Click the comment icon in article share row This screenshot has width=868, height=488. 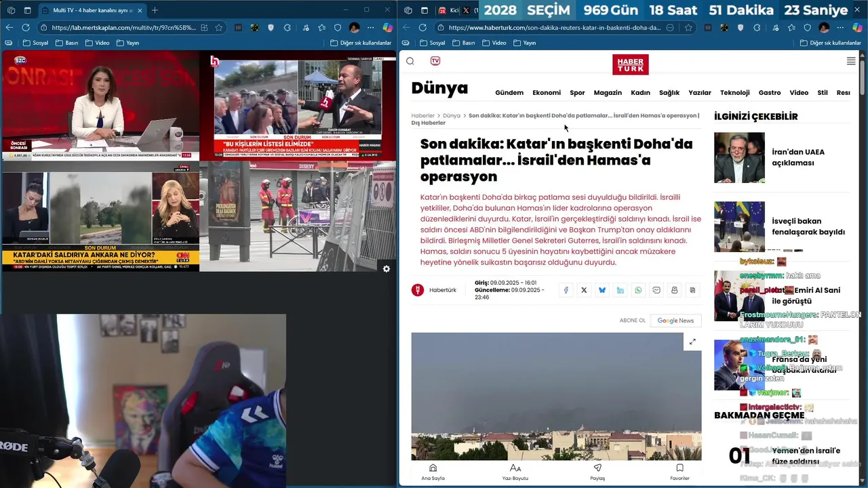point(656,290)
